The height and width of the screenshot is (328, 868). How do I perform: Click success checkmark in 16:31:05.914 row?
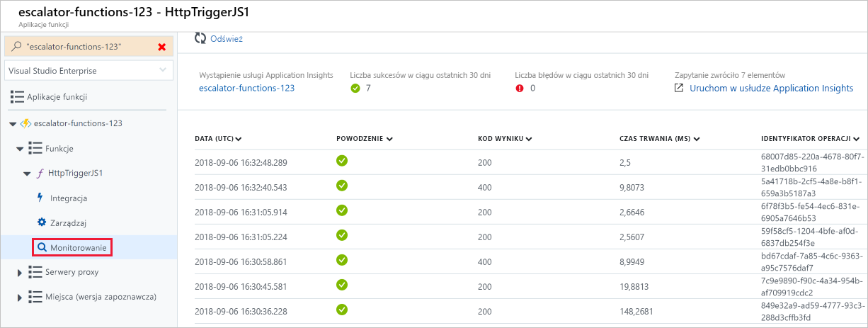(342, 210)
